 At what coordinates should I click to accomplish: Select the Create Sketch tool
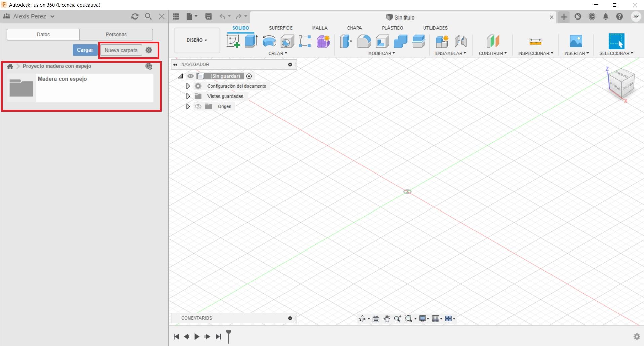coord(233,41)
